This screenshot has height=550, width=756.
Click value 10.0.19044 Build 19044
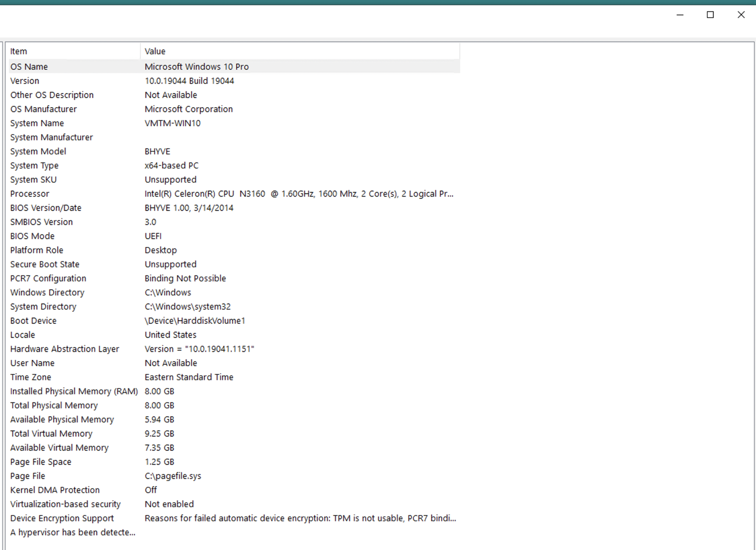pyautogui.click(x=189, y=81)
